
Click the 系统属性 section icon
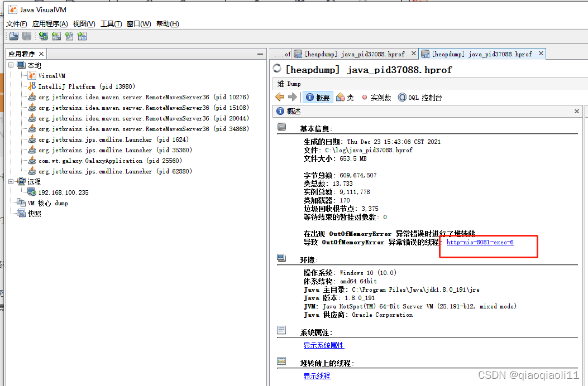pos(281,330)
